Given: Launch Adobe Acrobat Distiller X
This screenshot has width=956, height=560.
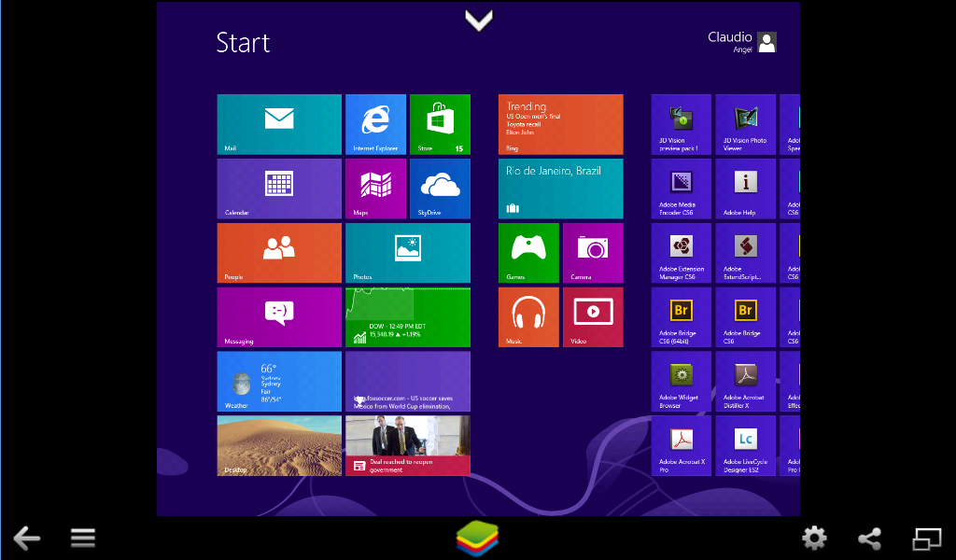Looking at the screenshot, I should click(746, 382).
